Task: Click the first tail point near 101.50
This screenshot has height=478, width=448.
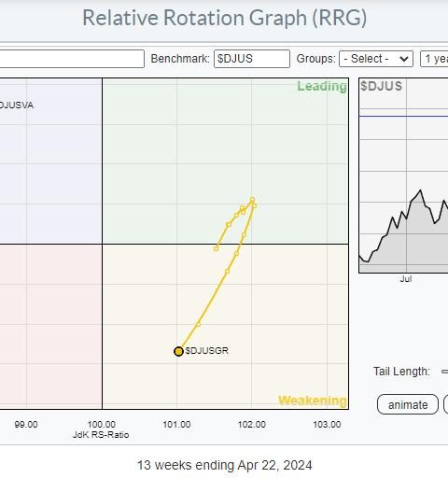Action: click(x=216, y=248)
